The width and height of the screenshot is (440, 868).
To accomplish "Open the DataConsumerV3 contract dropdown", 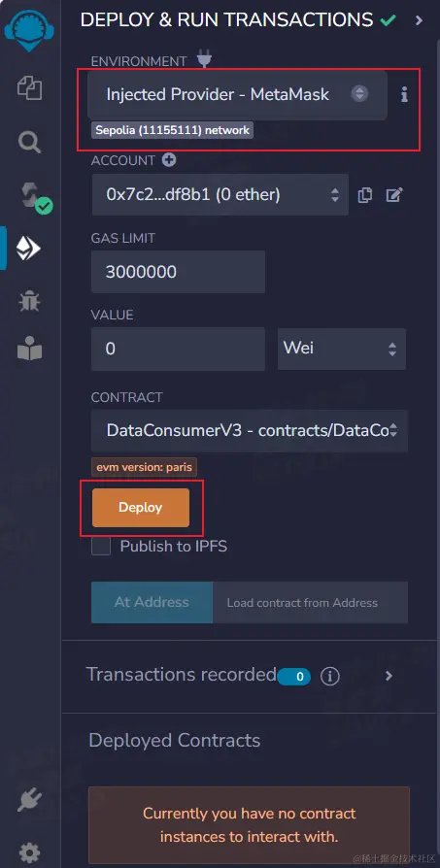I will coord(250,431).
